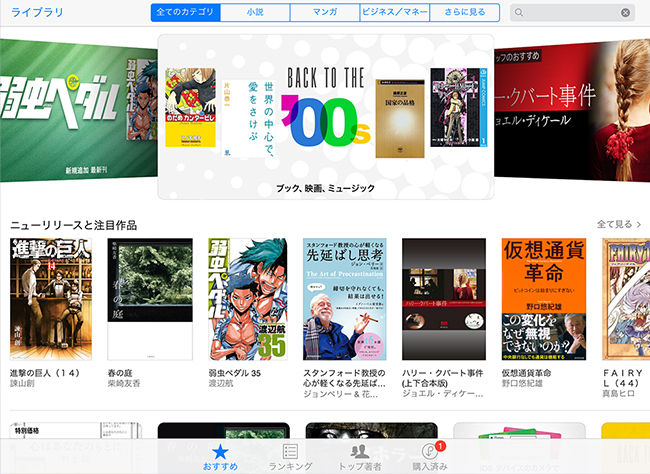Image resolution: width=650 pixels, height=474 pixels.
Task: Open the クバート事件 red banner
Action: click(x=572, y=111)
